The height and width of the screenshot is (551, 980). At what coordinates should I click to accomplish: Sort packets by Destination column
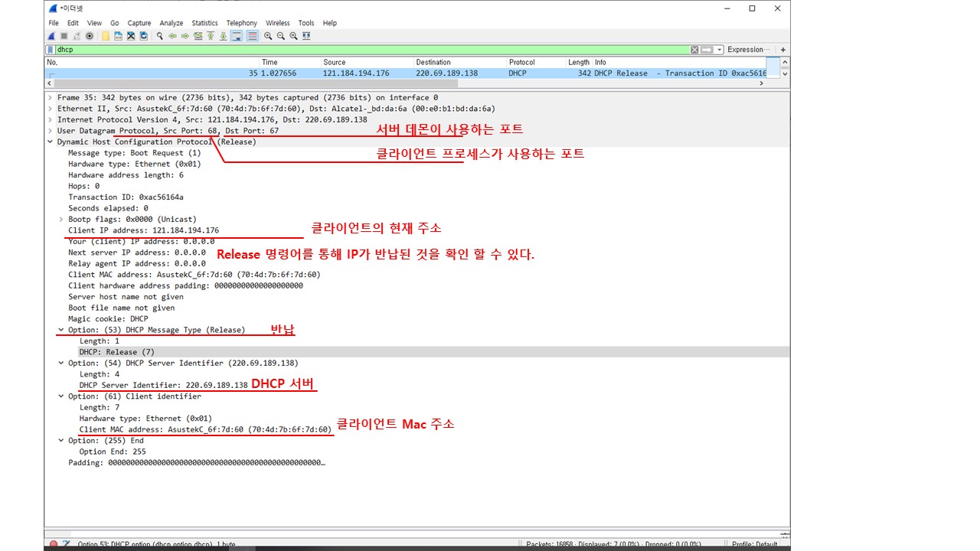(460, 62)
